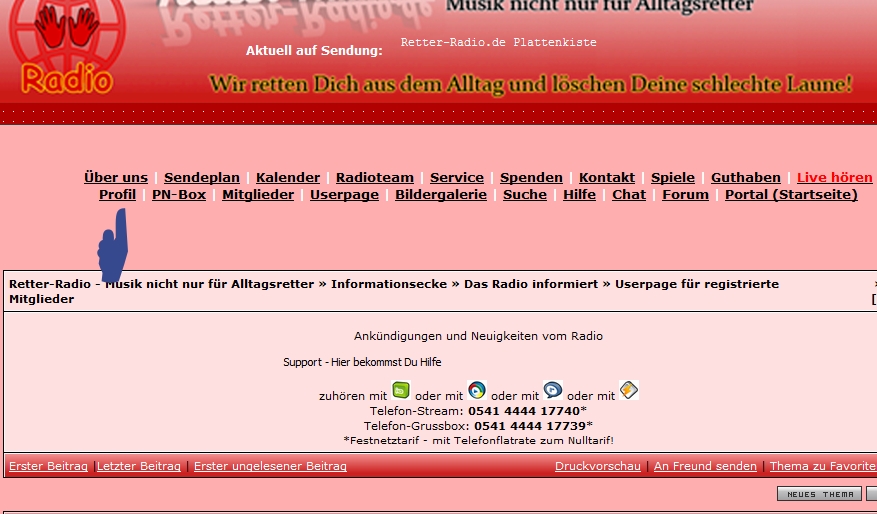This screenshot has width=877, height=514.
Task: Click An Freund senden link
Action: pyautogui.click(x=706, y=466)
